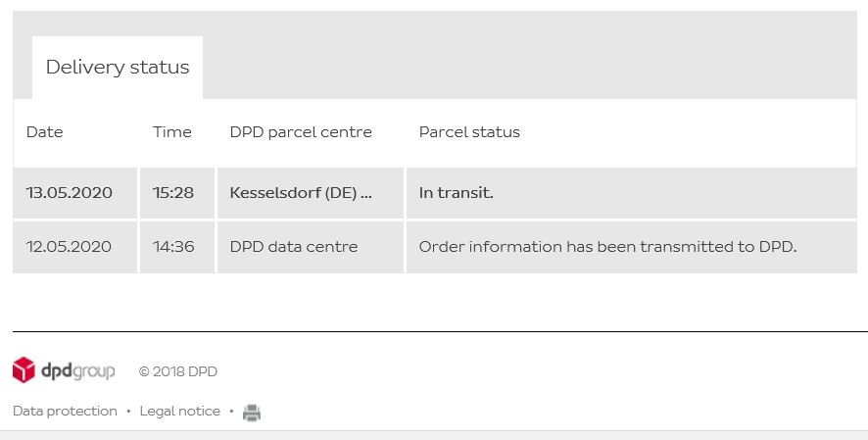Click the DPD group logo

[x=64, y=370]
